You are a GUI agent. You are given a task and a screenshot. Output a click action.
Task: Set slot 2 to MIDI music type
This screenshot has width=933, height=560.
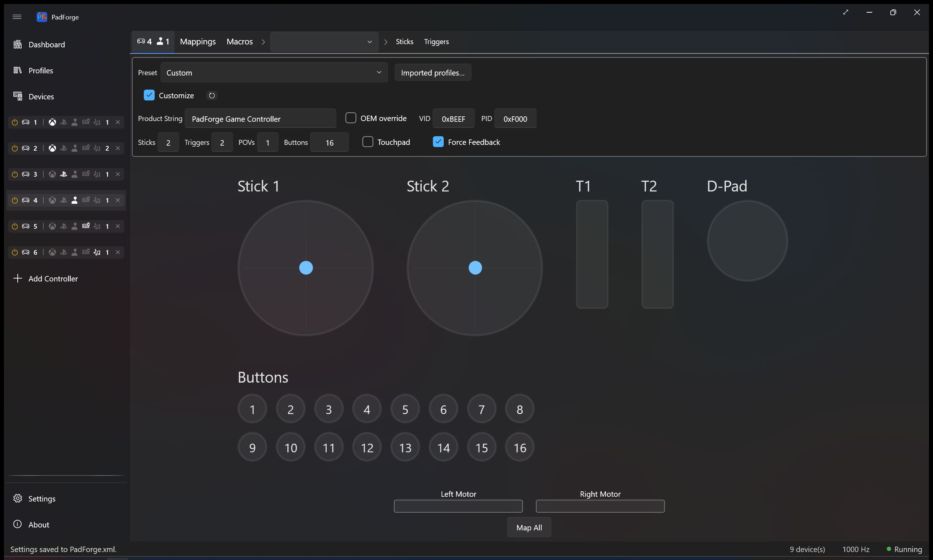(x=97, y=148)
